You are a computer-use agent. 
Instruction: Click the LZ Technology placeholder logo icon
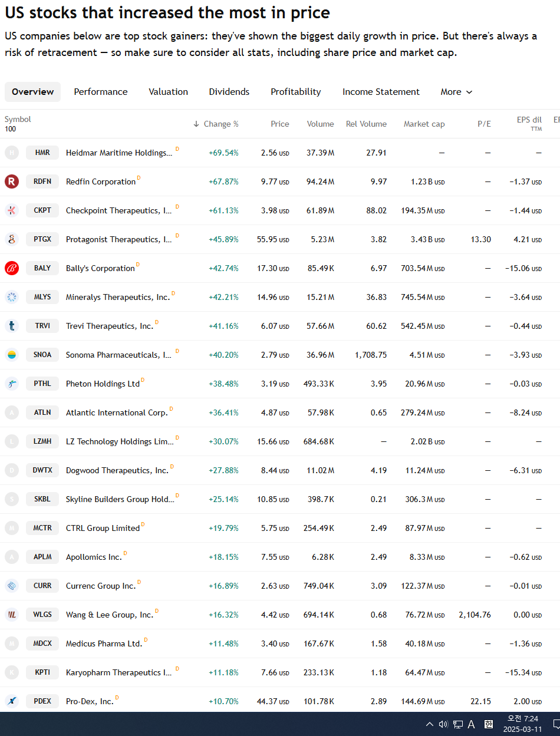12,441
